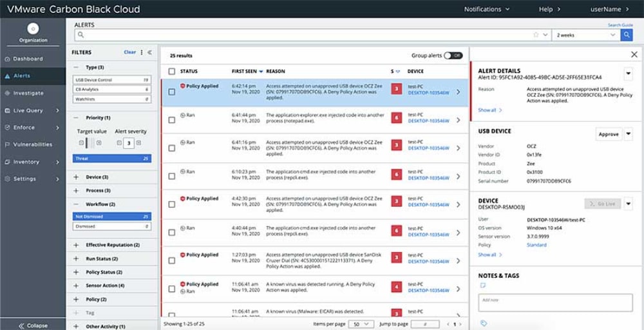Open Vulnerabilities in the sidebar
Viewport: 644px width, 330px height.
(x=33, y=144)
